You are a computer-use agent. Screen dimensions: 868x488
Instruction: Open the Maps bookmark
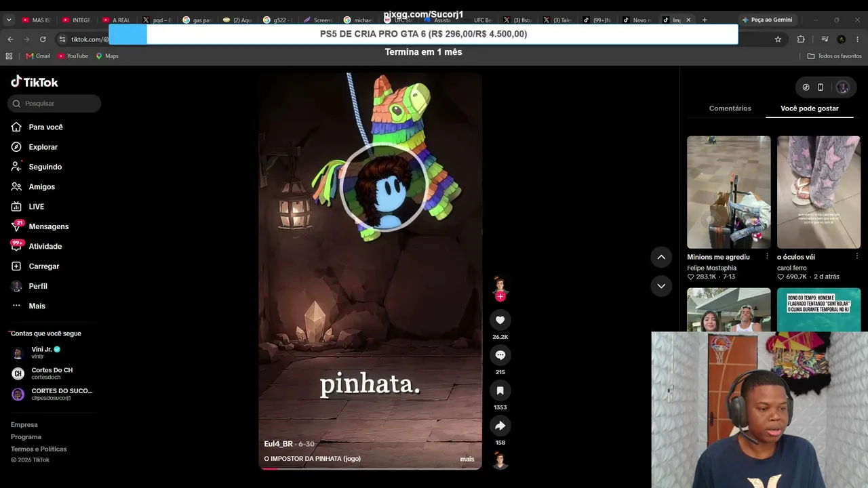[107, 56]
